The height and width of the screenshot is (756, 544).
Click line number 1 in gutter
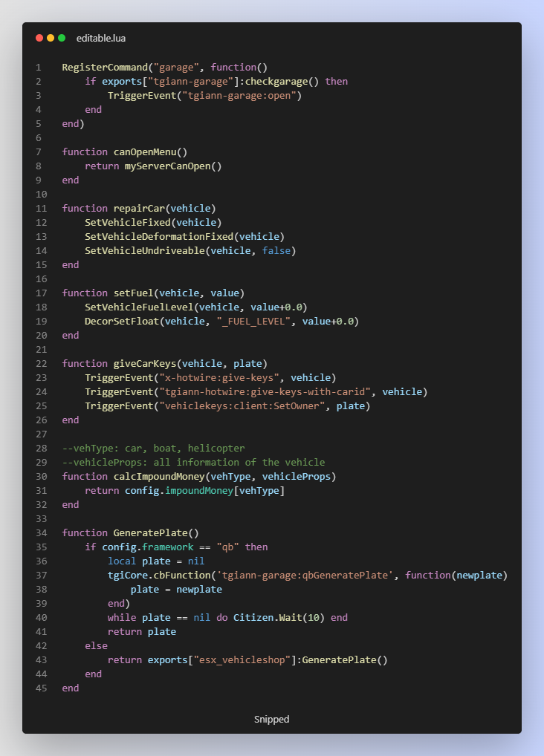39,67
